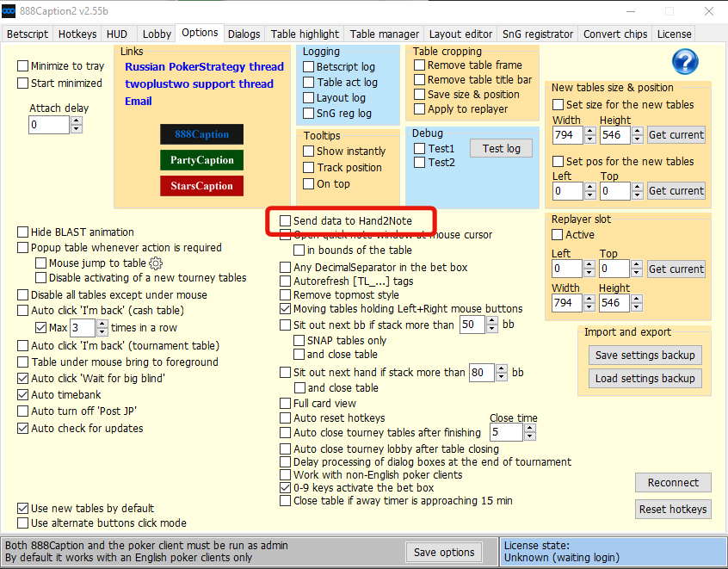Increase the Attach delay spinner value

tap(77, 121)
